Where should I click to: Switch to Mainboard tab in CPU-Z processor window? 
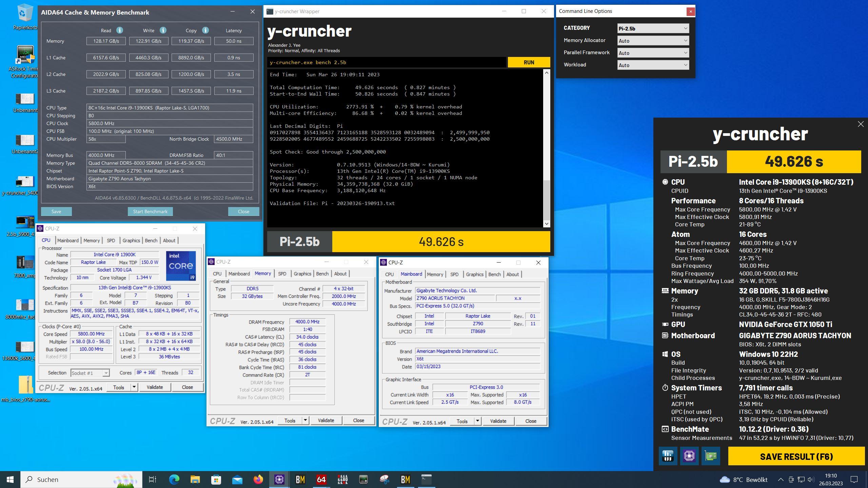pos(68,240)
